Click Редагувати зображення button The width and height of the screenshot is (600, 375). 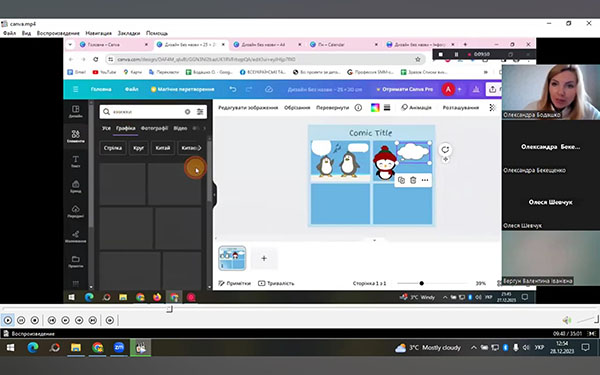[x=248, y=108]
